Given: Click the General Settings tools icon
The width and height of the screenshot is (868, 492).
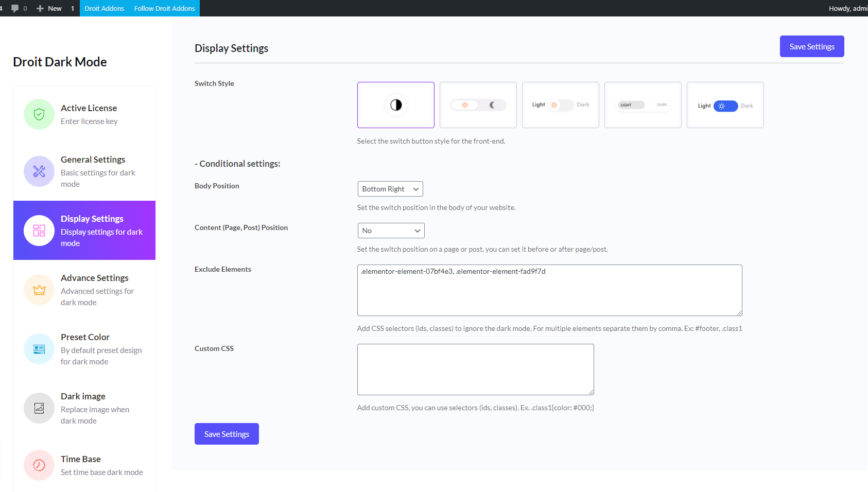Looking at the screenshot, I should 39,171.
